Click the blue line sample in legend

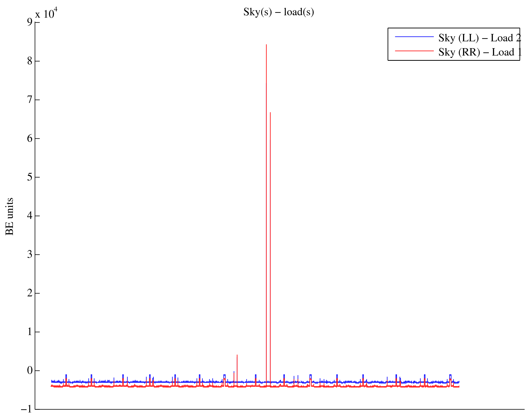[414, 37]
